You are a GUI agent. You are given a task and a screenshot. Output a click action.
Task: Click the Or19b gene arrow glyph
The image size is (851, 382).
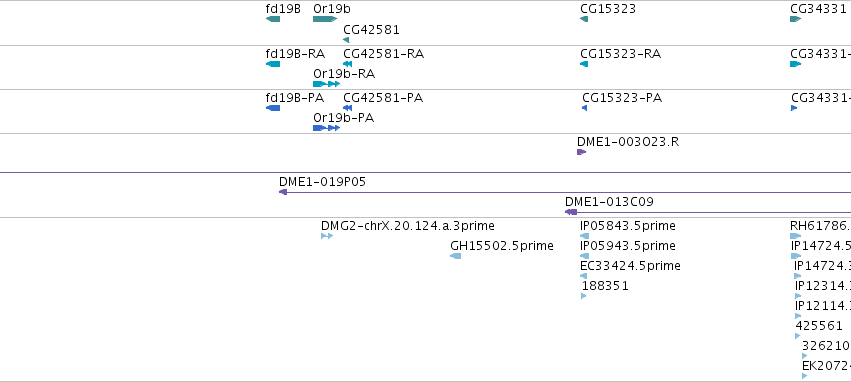pos(325,19)
